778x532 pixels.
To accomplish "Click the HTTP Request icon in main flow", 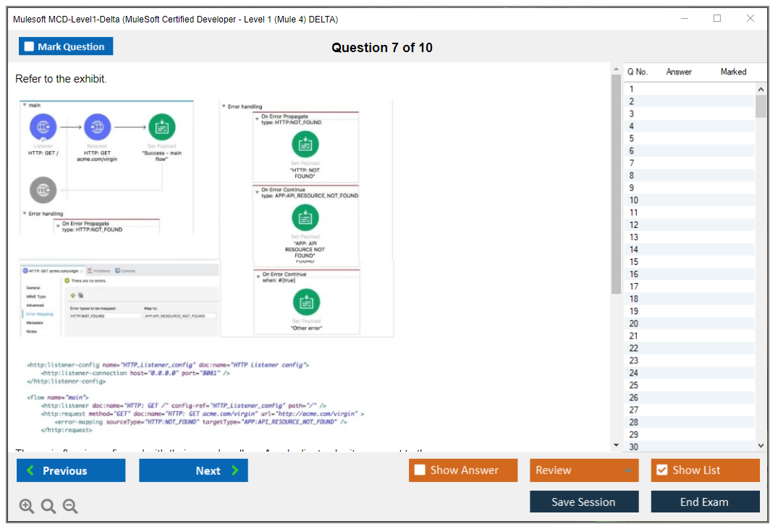I will (97, 127).
